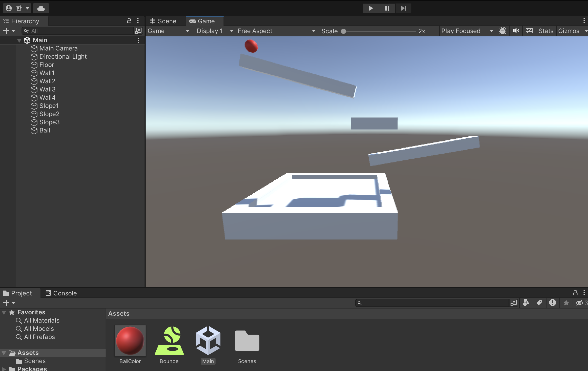Open the cloud services icon
The width and height of the screenshot is (588, 371).
(41, 8)
